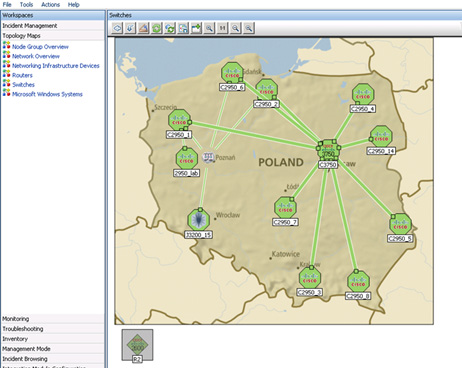Click the first magnifier zoom icon
This screenshot has width=462, height=368.
pyautogui.click(x=209, y=28)
